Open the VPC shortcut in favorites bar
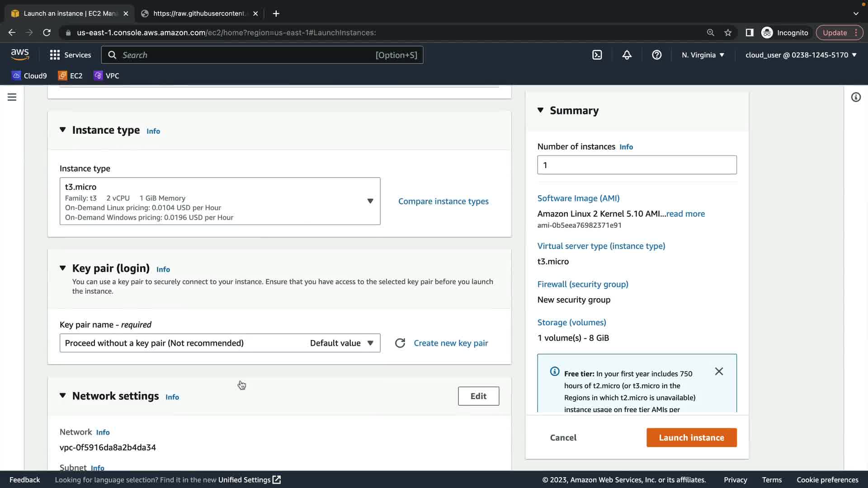The width and height of the screenshot is (868, 488). 107,76
